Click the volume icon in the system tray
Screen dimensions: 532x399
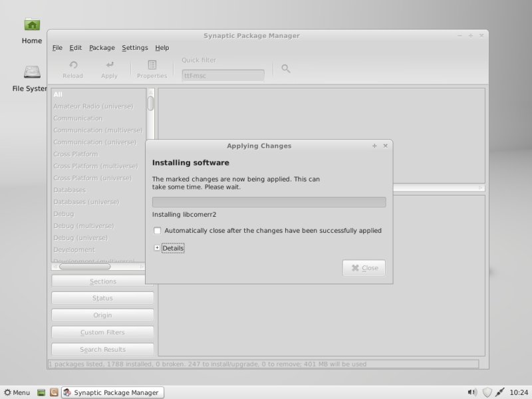[x=472, y=392]
